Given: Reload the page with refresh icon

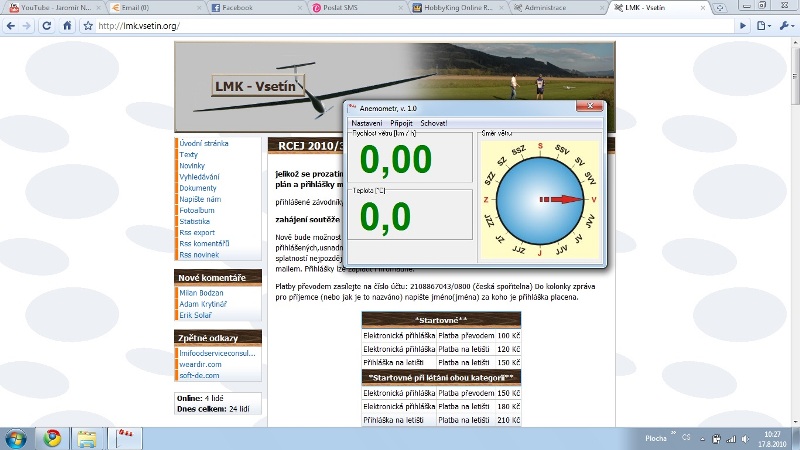Looking at the screenshot, I should [x=46, y=26].
